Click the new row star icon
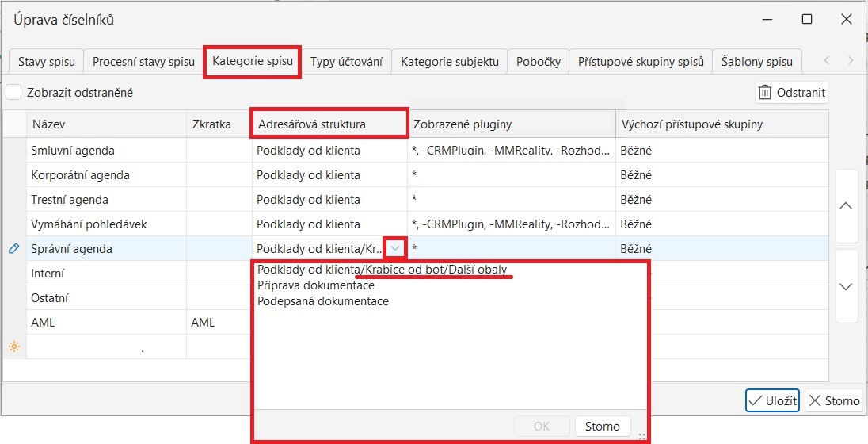The width and height of the screenshot is (868, 444). point(13,346)
